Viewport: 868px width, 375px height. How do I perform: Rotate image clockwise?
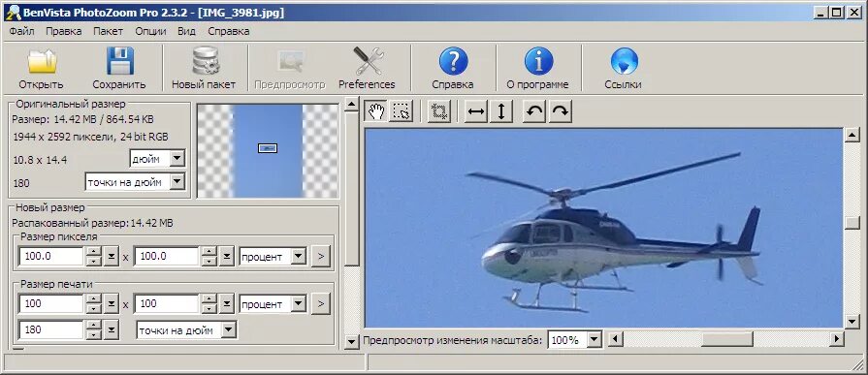coord(561,111)
